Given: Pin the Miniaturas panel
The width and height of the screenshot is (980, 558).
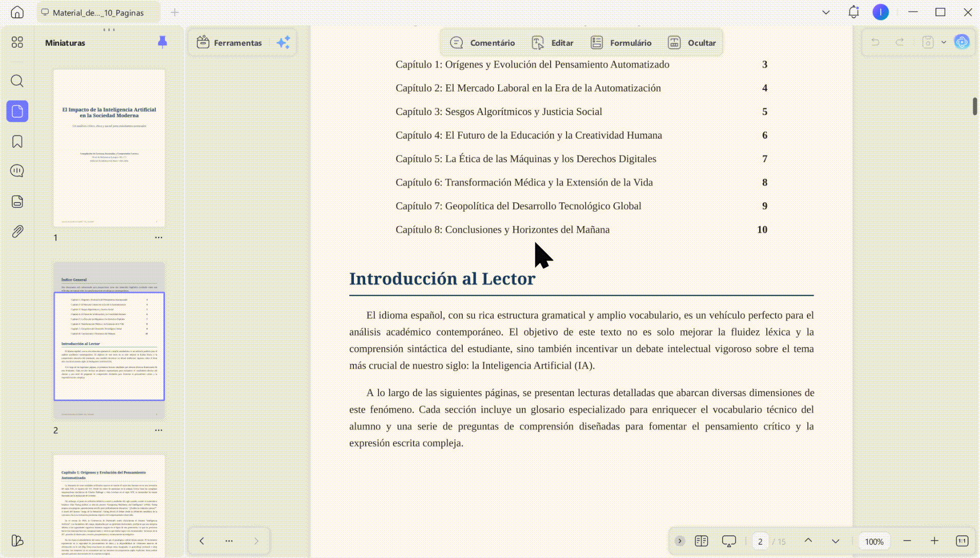Looking at the screenshot, I should (162, 42).
